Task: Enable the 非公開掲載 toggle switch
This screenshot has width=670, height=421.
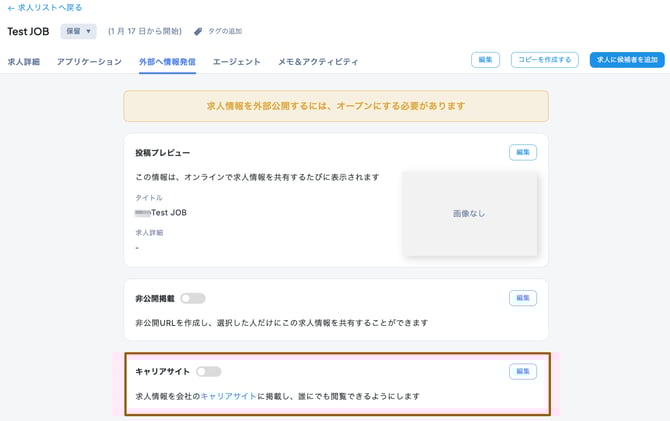Action: 193,298
